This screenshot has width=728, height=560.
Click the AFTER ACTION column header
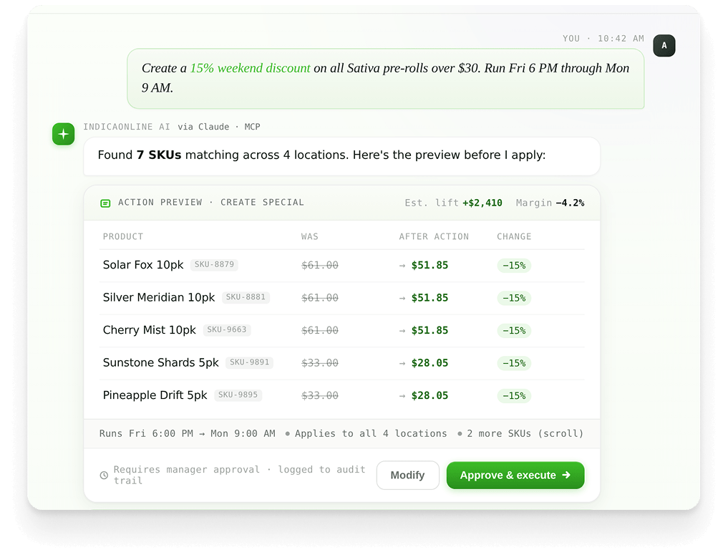coord(434,236)
